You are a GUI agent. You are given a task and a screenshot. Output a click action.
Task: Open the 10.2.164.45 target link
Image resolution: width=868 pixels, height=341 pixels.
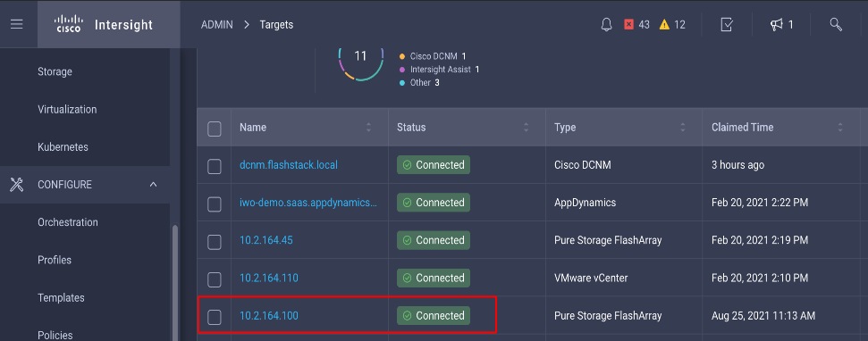coord(266,240)
